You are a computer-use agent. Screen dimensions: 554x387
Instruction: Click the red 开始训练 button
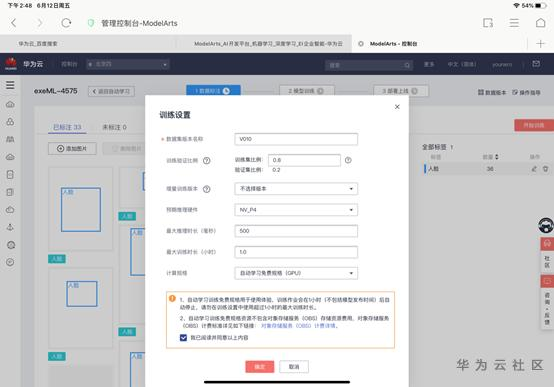point(534,125)
